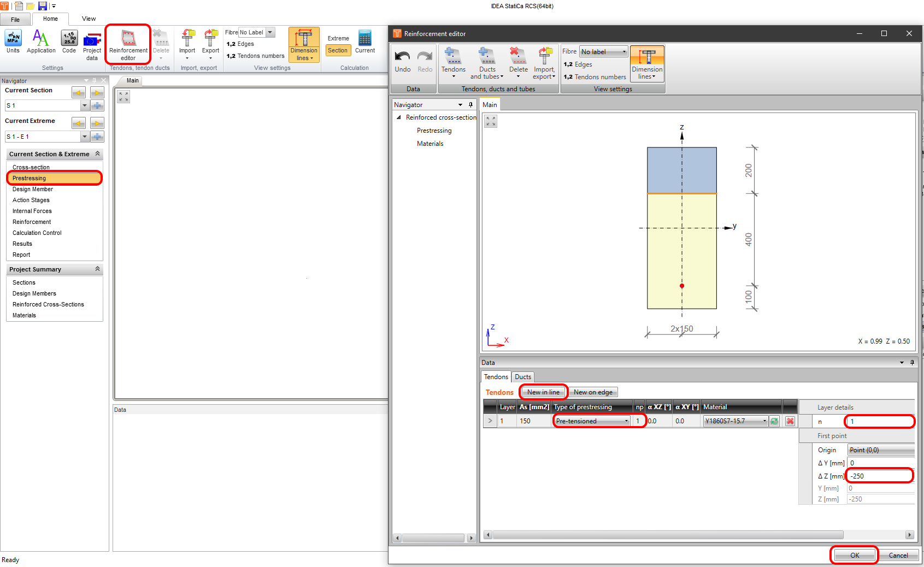Switch to the Ducts tab

tap(522, 377)
